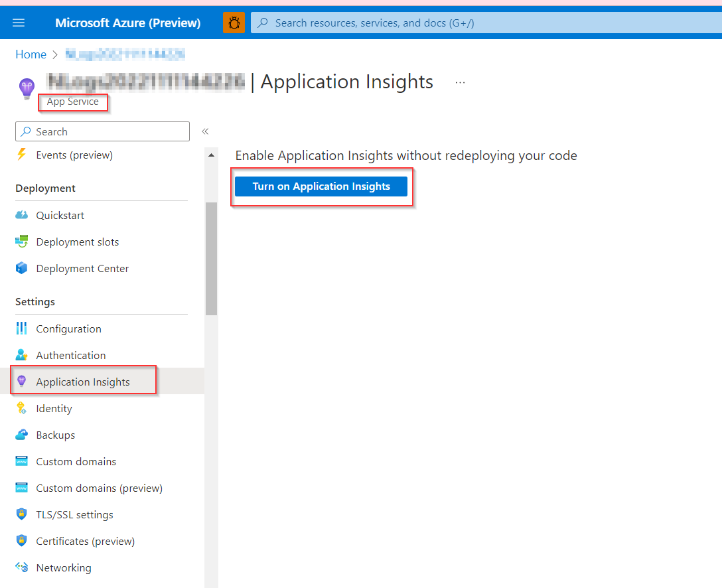Click the purple lightbulb beside Application Insights menu
This screenshot has width=722, height=588.
(x=22, y=381)
